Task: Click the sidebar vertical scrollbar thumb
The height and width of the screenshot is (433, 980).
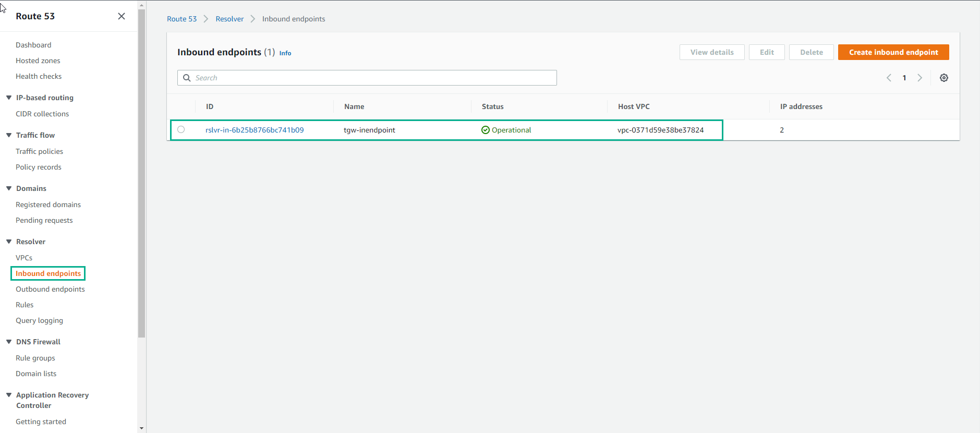Action: pos(142,174)
